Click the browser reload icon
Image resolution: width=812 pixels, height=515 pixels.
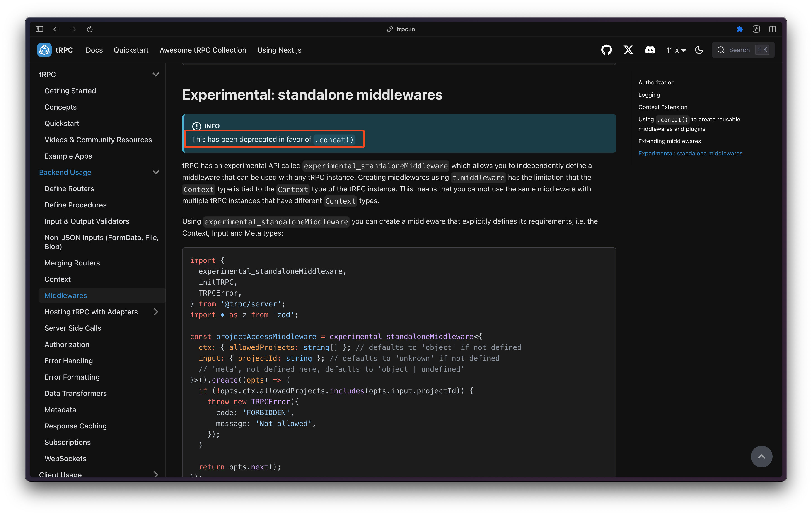(x=90, y=29)
